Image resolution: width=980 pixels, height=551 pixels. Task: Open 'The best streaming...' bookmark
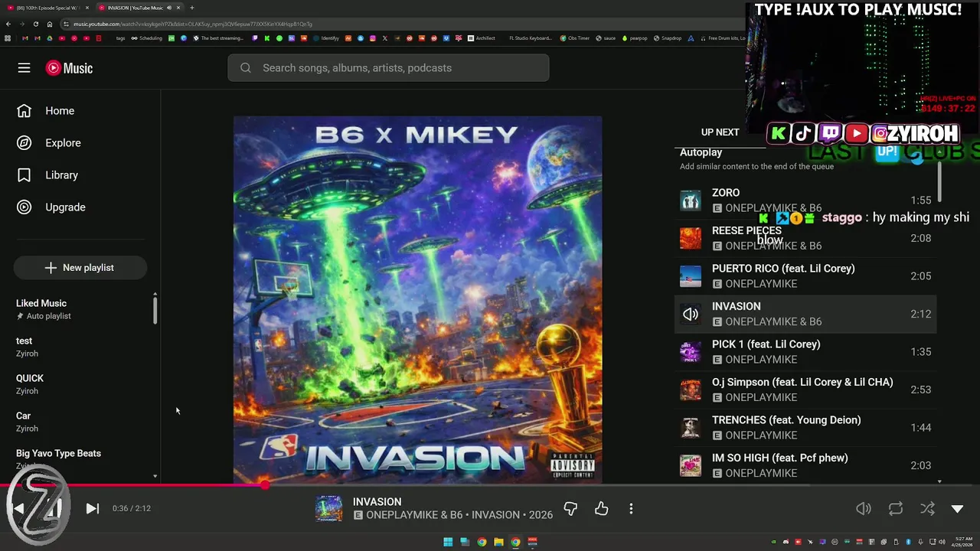[x=218, y=38]
